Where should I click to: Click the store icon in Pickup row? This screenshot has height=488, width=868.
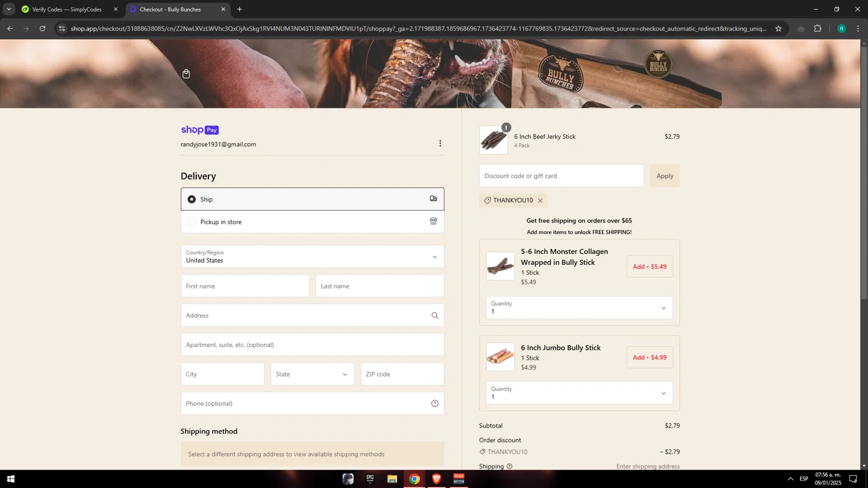433,221
